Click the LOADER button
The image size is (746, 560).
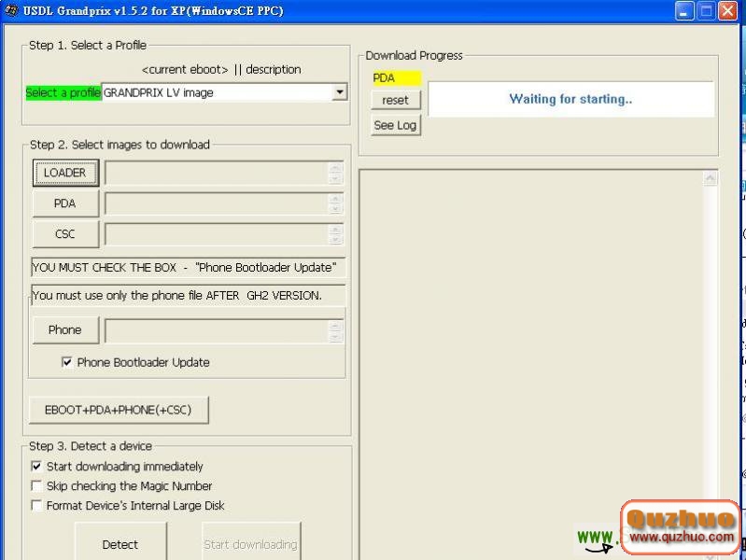tap(65, 173)
